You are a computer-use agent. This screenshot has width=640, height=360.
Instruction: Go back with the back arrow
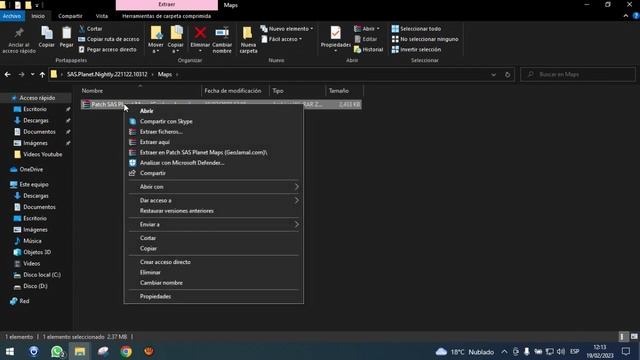(x=7, y=74)
